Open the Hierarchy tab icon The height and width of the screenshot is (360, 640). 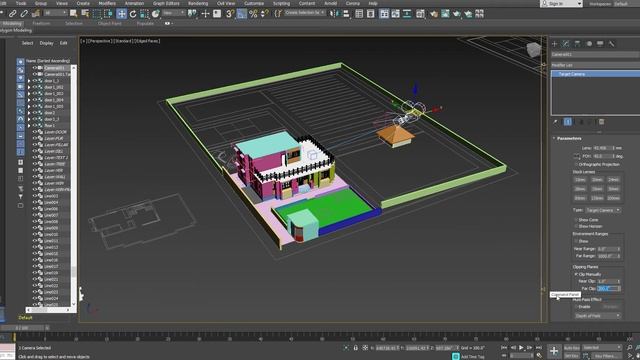click(x=577, y=44)
